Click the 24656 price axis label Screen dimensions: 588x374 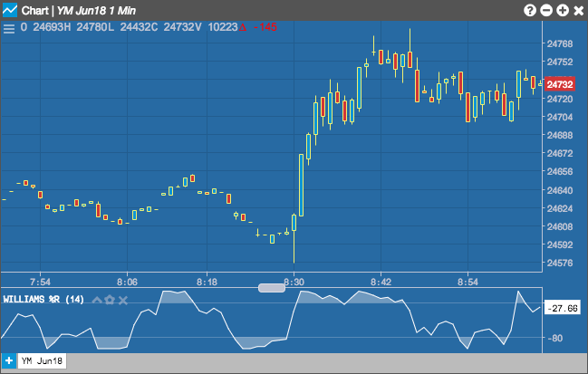(560, 171)
